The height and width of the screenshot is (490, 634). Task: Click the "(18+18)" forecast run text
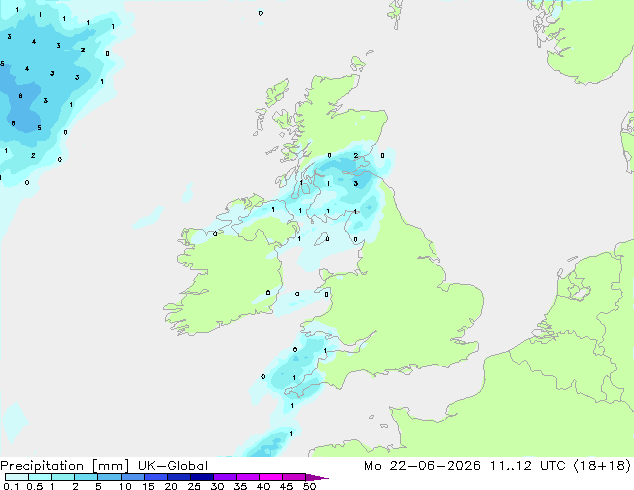click(x=602, y=466)
